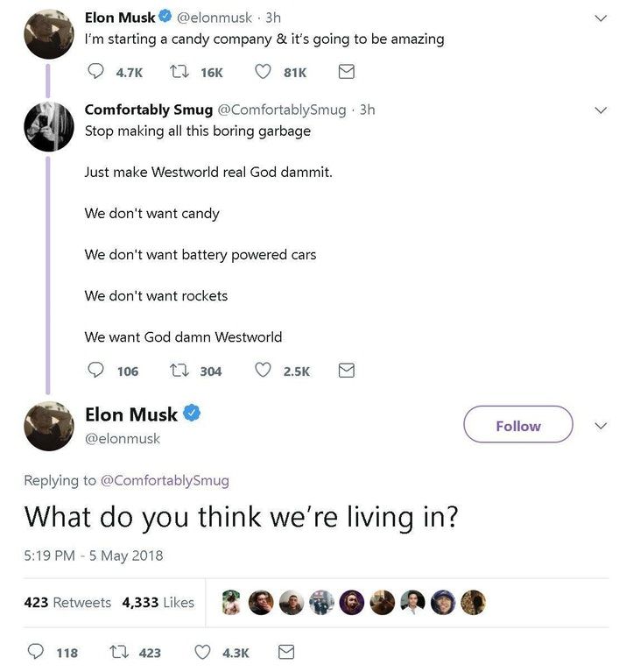This screenshot has width=619, height=672.
Task: Click the first liker avatar thumbnail
Action: (230, 602)
